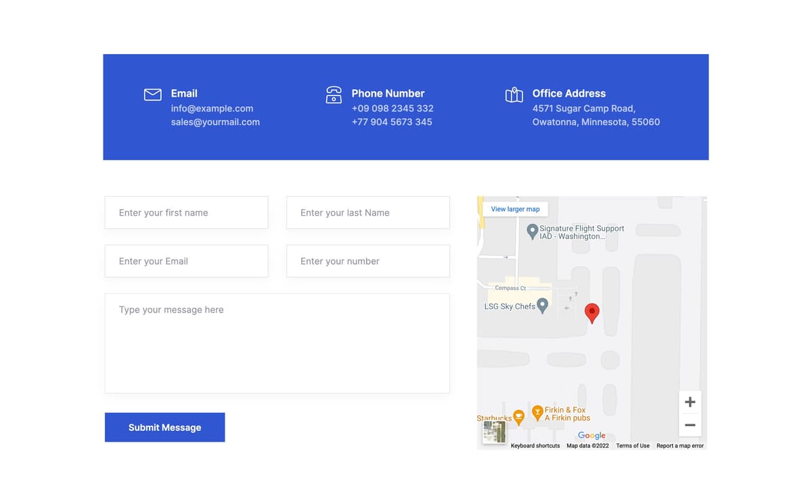Click the Enter your Email field

click(x=186, y=261)
